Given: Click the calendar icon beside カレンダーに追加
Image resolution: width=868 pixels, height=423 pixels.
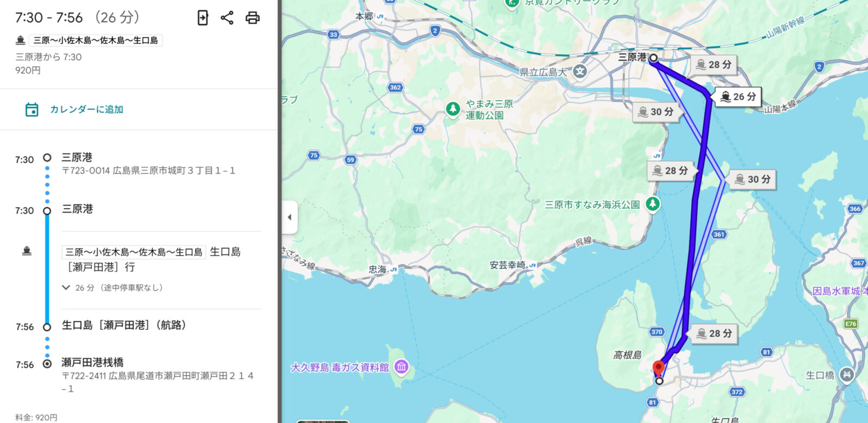Looking at the screenshot, I should click(32, 110).
